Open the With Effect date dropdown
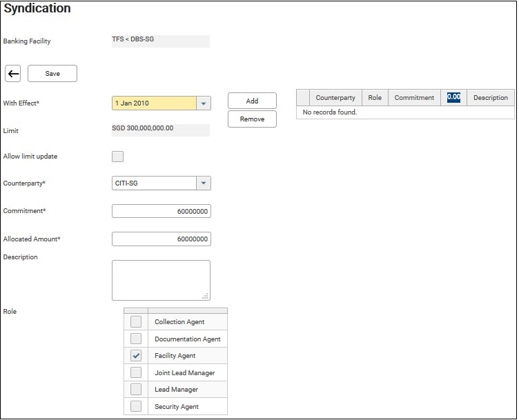The height and width of the screenshot is (420, 519). (203, 103)
